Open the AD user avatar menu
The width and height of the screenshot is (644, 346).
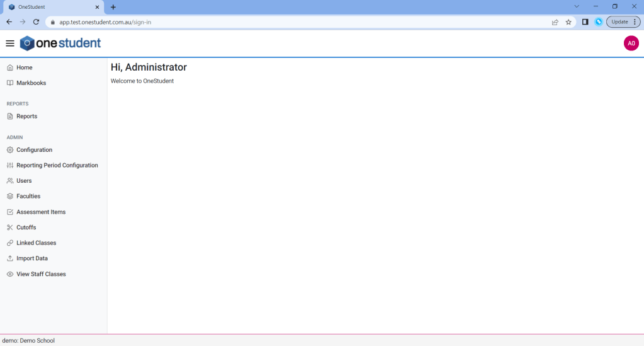tap(631, 43)
